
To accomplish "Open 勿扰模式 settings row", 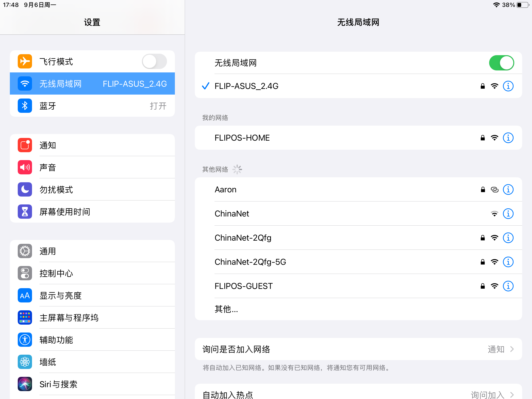I will coord(92,189).
